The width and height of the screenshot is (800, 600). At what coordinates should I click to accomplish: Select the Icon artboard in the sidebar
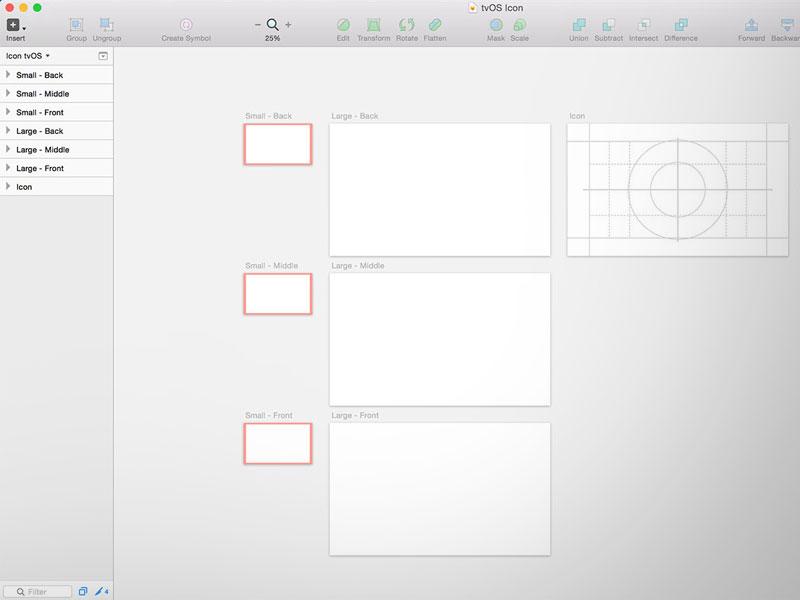point(24,186)
